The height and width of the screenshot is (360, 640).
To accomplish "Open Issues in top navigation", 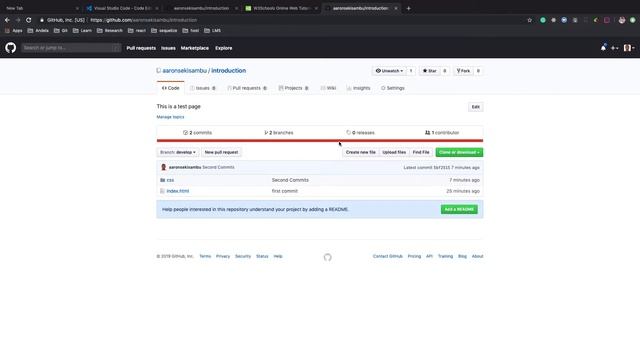I will [168, 48].
